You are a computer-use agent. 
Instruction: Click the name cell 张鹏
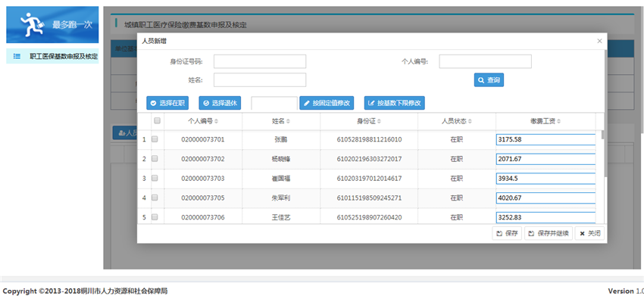click(x=281, y=139)
